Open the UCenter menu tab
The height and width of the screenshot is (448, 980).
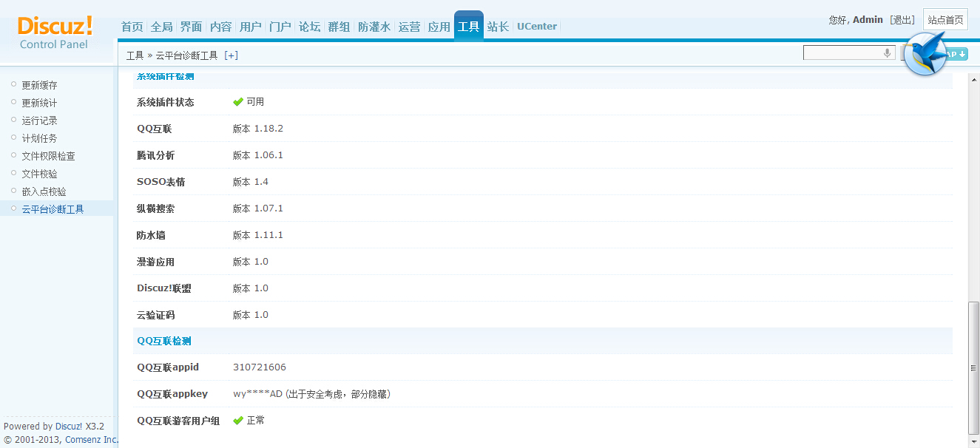537,27
